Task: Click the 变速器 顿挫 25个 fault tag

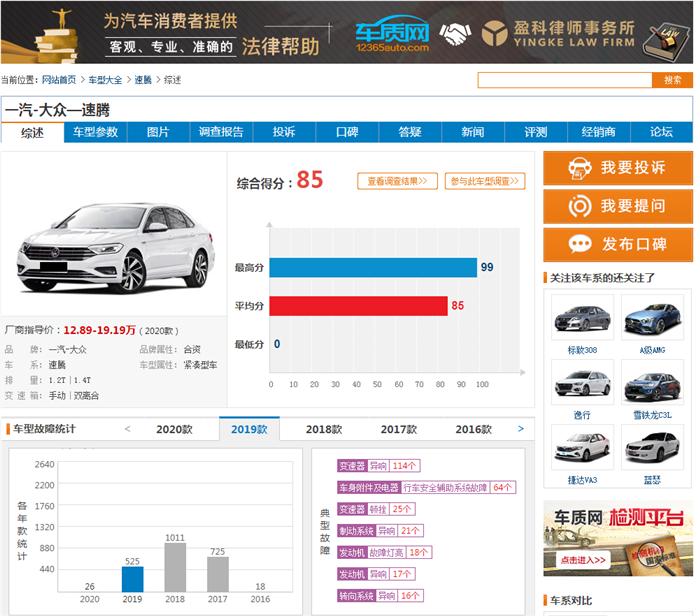Action: [x=376, y=509]
